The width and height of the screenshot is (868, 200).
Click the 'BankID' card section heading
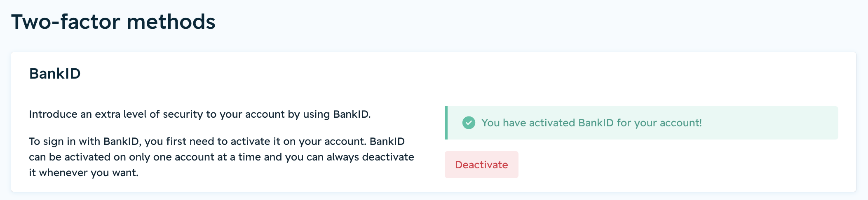coord(55,74)
